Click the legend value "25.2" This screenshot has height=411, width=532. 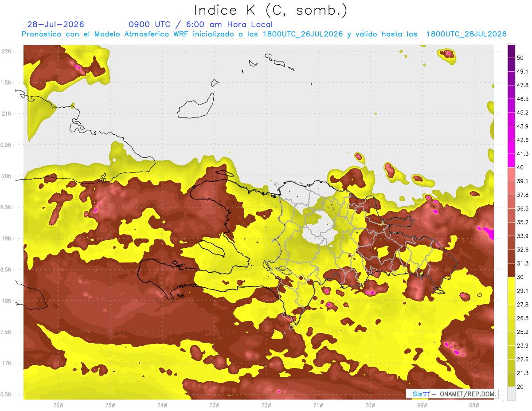(523, 332)
